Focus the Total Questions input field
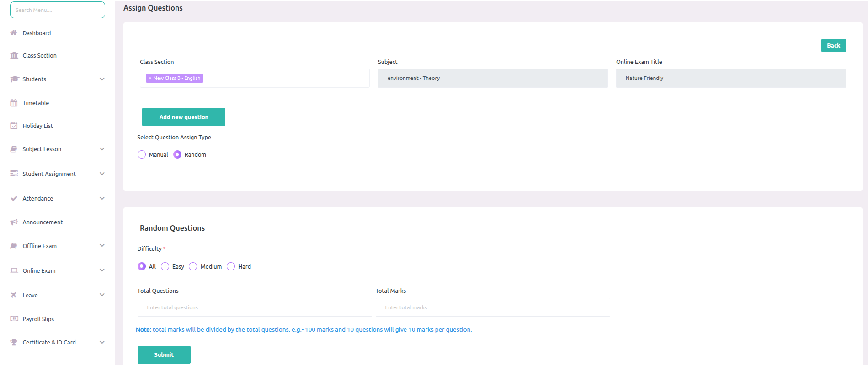This screenshot has width=868, height=365. click(255, 307)
